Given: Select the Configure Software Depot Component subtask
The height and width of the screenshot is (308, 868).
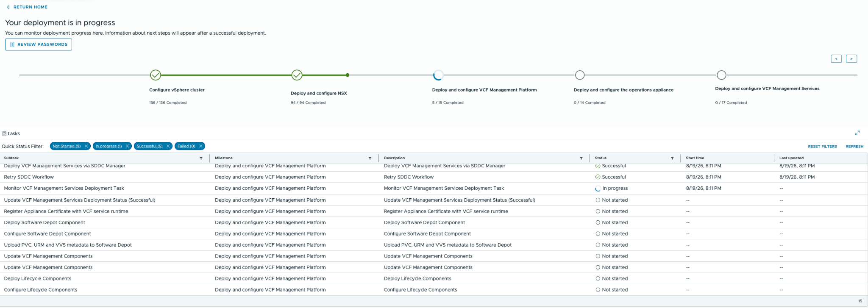Looking at the screenshot, I should pos(47,234).
